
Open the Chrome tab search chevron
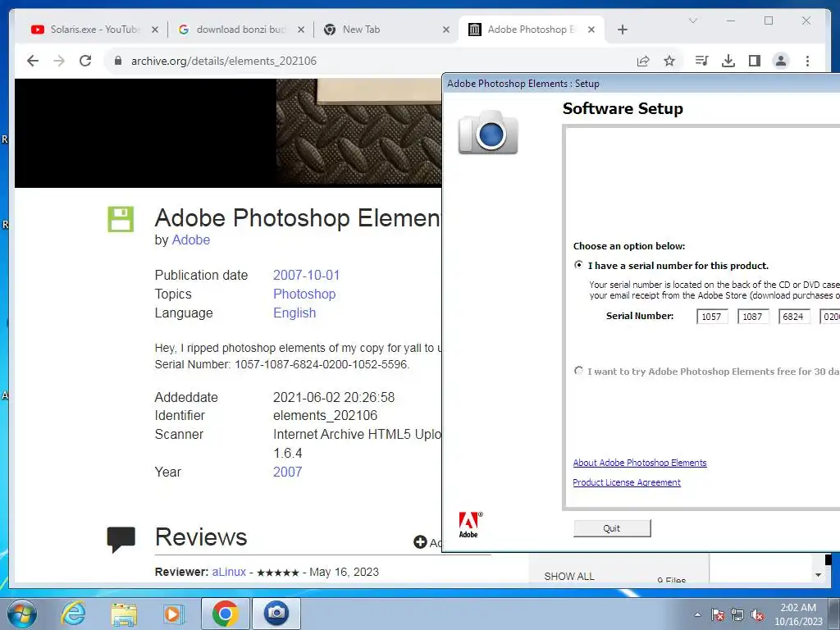(x=692, y=21)
